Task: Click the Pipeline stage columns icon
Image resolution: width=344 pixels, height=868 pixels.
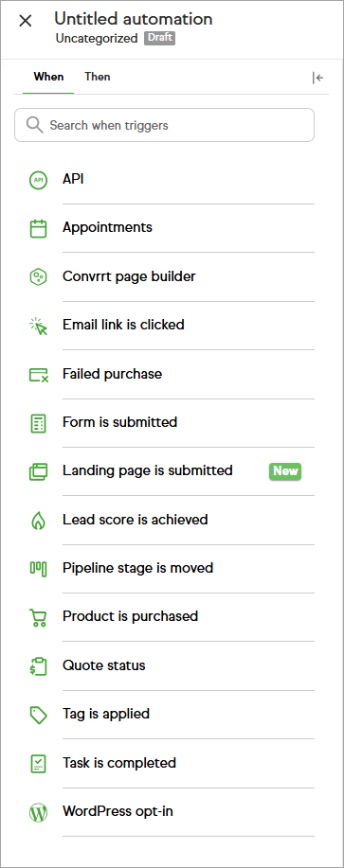Action: pyautogui.click(x=38, y=569)
